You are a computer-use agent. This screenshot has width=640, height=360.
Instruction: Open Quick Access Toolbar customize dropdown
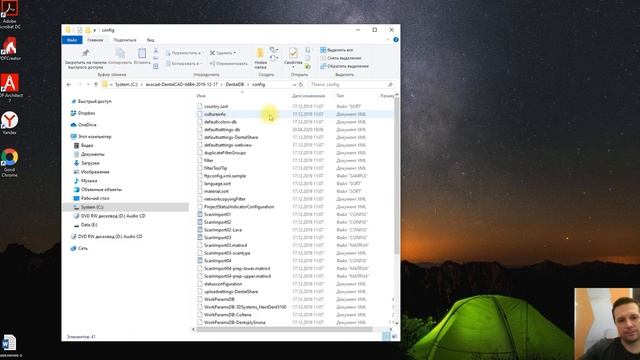point(95,30)
